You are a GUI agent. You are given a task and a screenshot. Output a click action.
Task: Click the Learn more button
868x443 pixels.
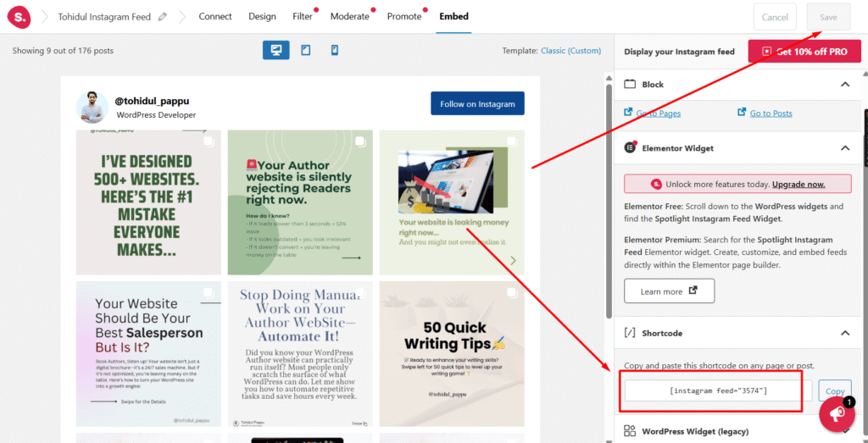coord(670,291)
